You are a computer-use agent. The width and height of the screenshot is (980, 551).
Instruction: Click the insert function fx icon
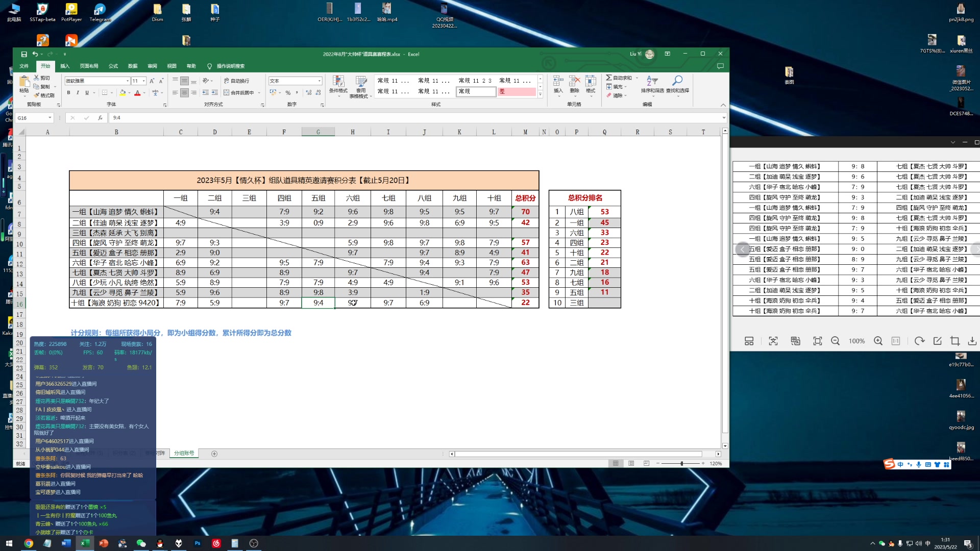[100, 118]
